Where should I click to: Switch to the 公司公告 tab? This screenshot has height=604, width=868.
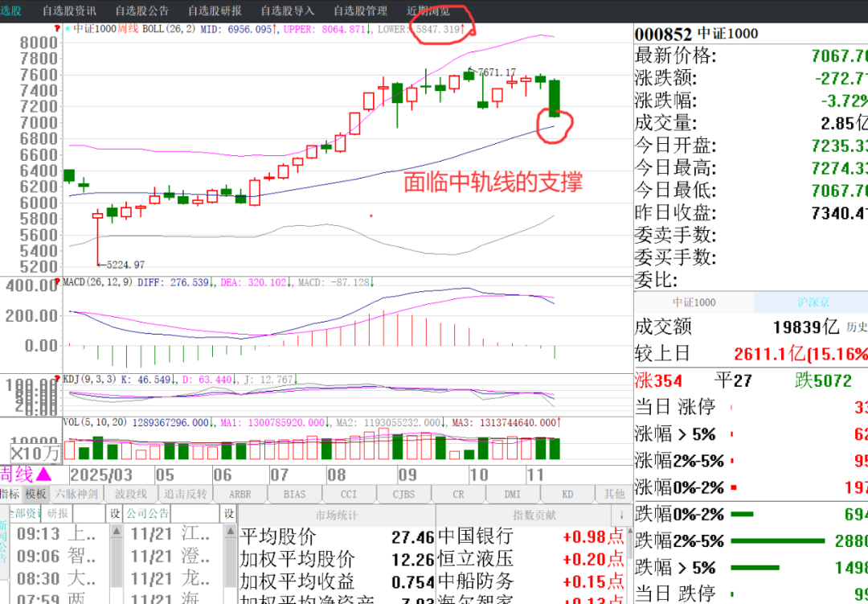(x=147, y=514)
